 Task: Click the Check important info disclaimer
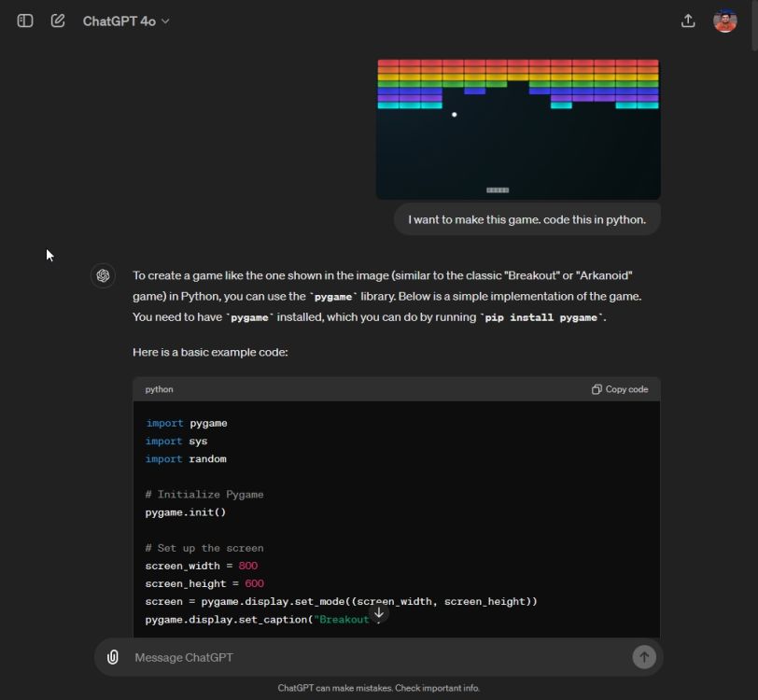430,688
